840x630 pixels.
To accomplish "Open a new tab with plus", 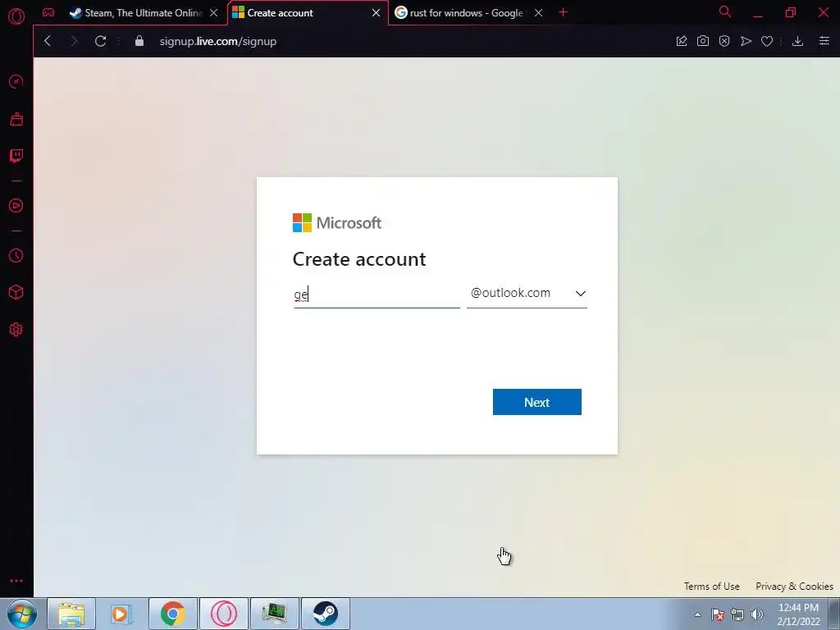I will (563, 12).
